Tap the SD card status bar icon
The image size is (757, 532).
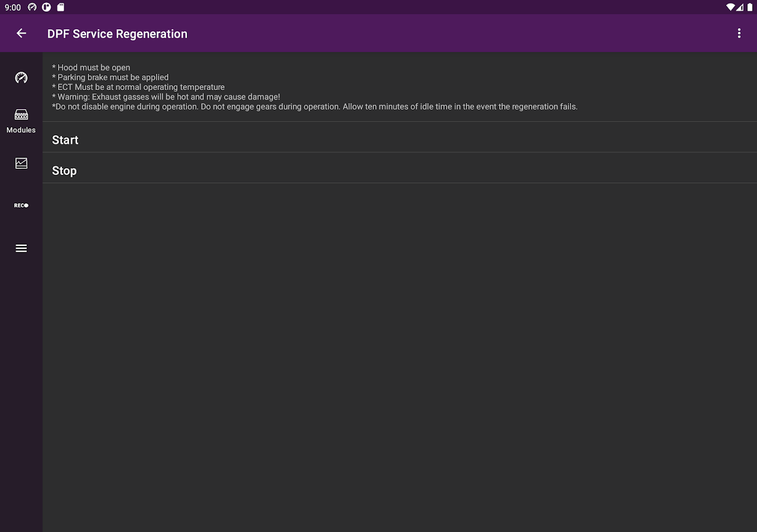click(x=61, y=7)
